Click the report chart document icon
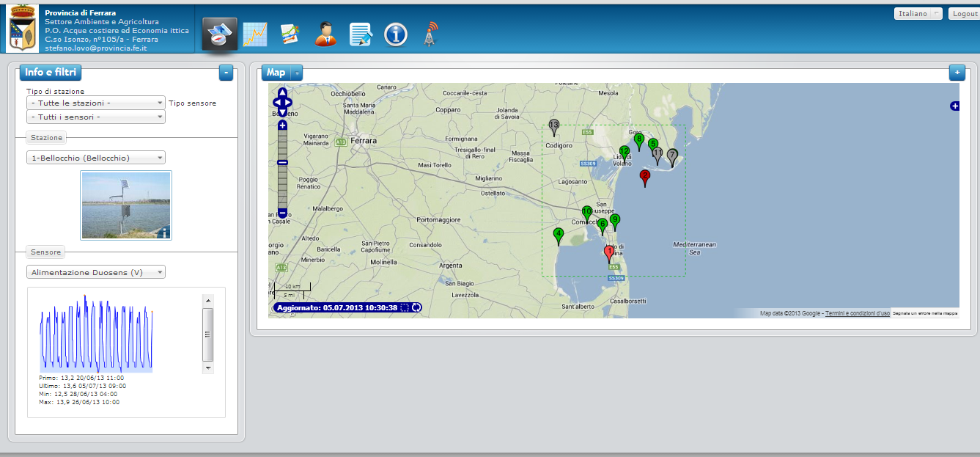Image resolution: width=980 pixels, height=457 pixels. point(290,34)
